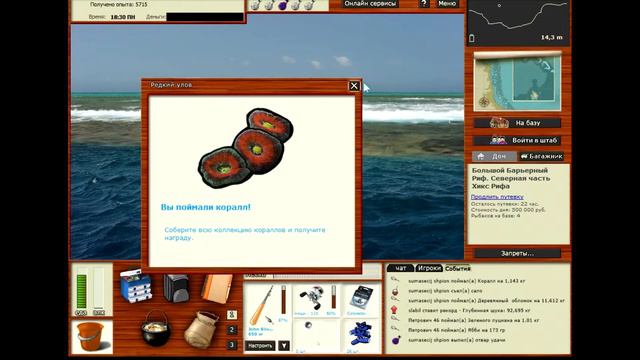Open Онлайн сервисы menu
This screenshot has height=360, width=640.
370,4
